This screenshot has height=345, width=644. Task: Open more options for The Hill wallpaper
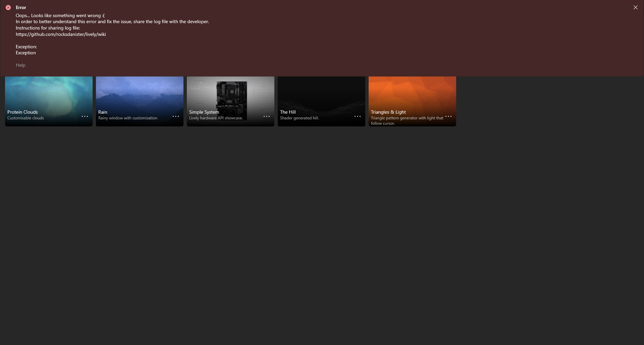pos(357,116)
